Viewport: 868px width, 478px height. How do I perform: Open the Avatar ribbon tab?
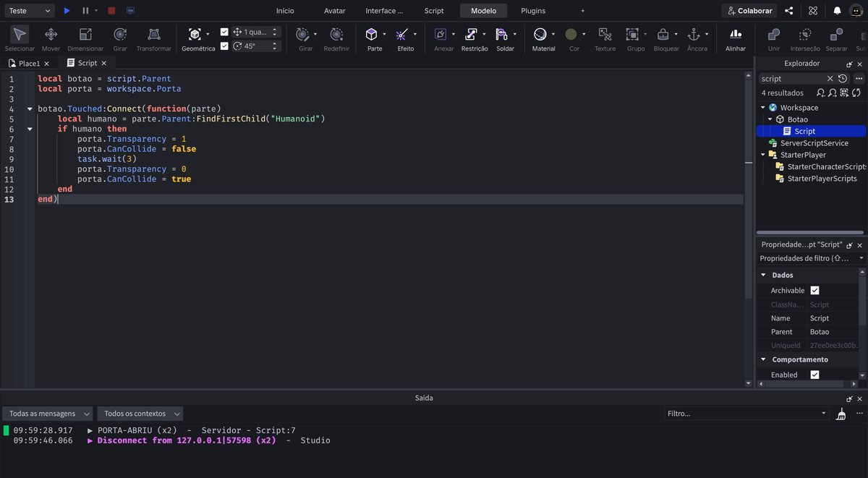pos(335,11)
